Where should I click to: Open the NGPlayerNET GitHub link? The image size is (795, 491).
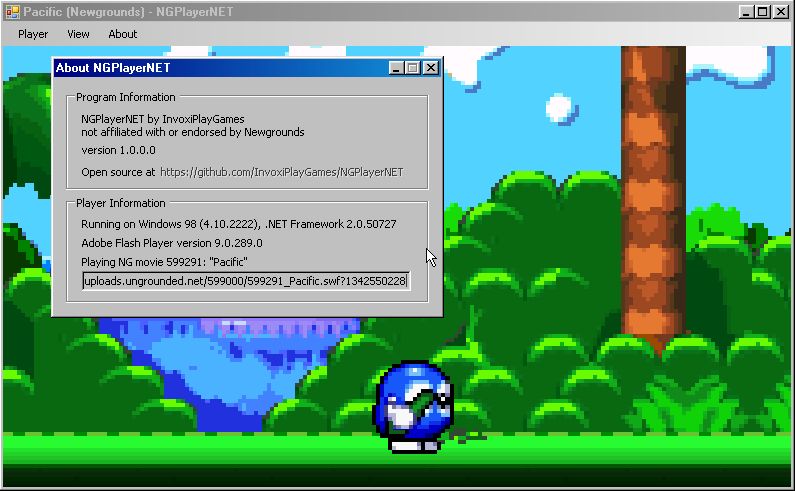281,172
